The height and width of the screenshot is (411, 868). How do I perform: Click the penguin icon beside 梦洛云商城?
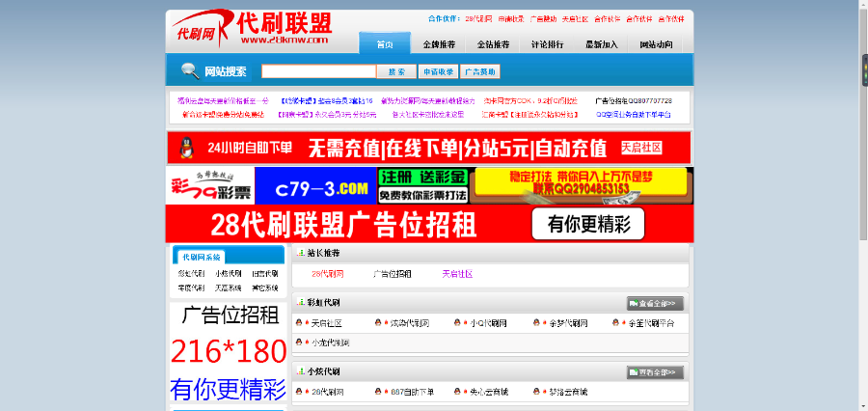536,391
